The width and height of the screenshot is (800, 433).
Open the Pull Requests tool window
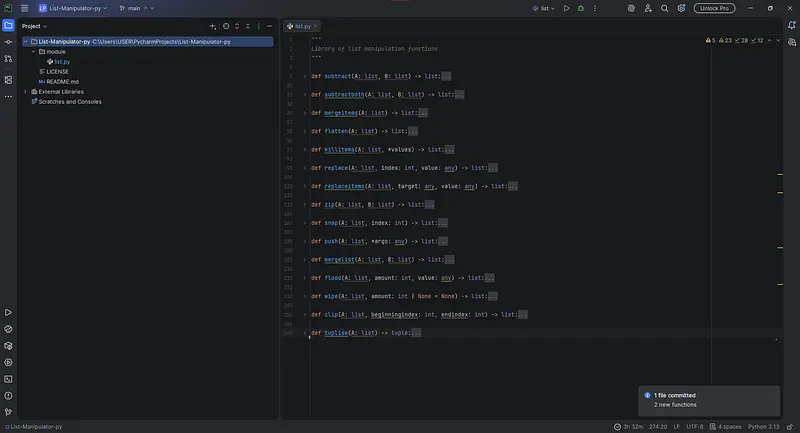pyautogui.click(x=8, y=60)
